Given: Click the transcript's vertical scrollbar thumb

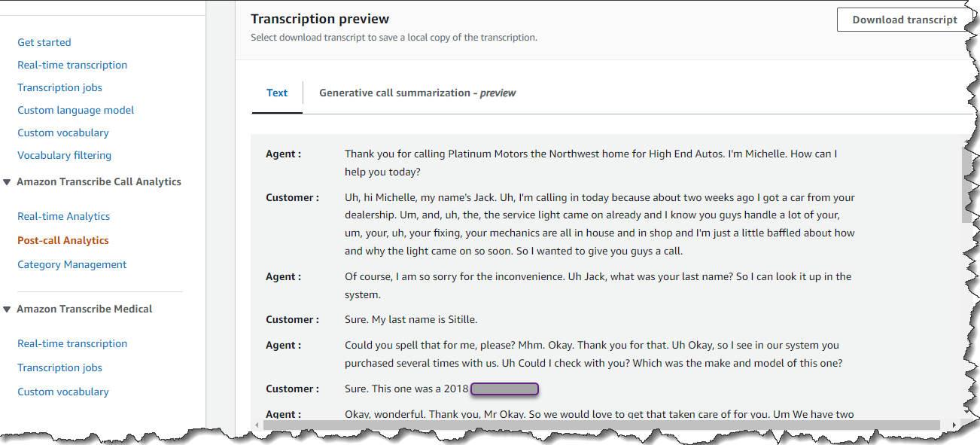Looking at the screenshot, I should [x=966, y=184].
